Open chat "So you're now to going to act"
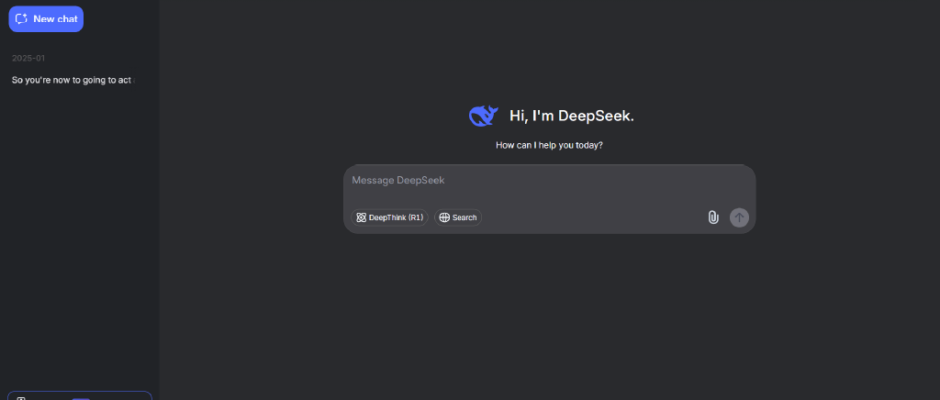940x400 pixels. 72,80
